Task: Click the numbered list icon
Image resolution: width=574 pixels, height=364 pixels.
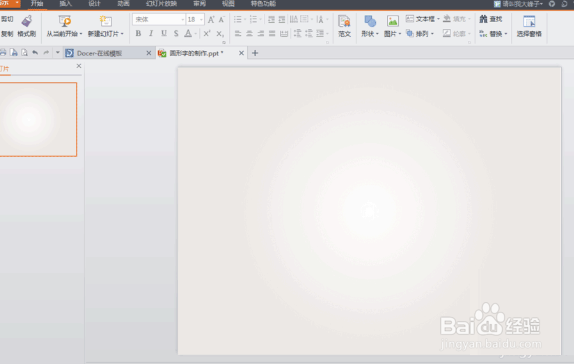Action: [253, 19]
